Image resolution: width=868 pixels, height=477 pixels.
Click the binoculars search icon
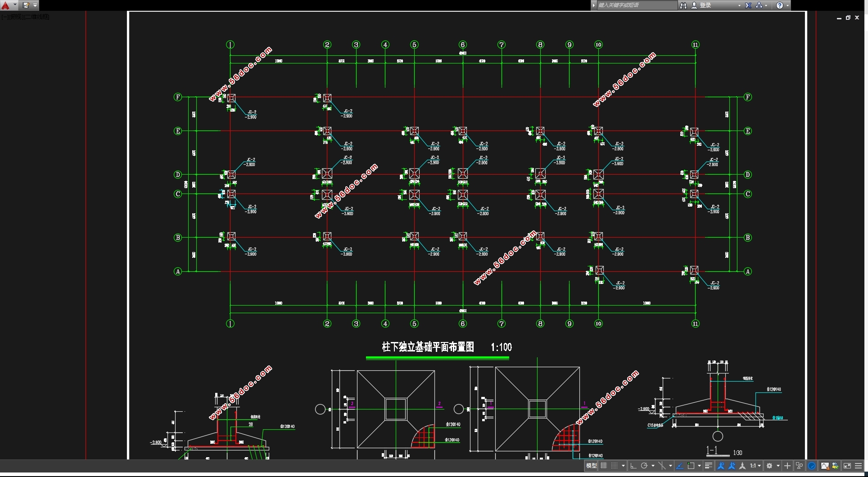click(x=683, y=5)
